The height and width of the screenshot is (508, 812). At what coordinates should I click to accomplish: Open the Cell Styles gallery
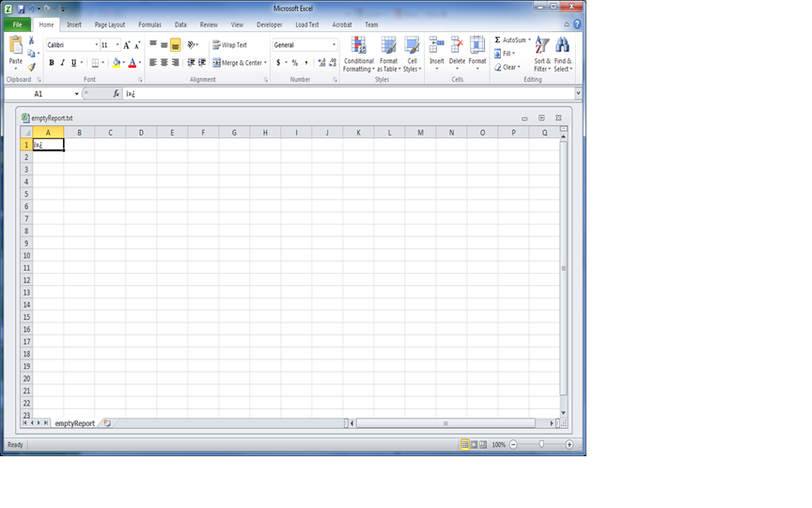[412, 54]
